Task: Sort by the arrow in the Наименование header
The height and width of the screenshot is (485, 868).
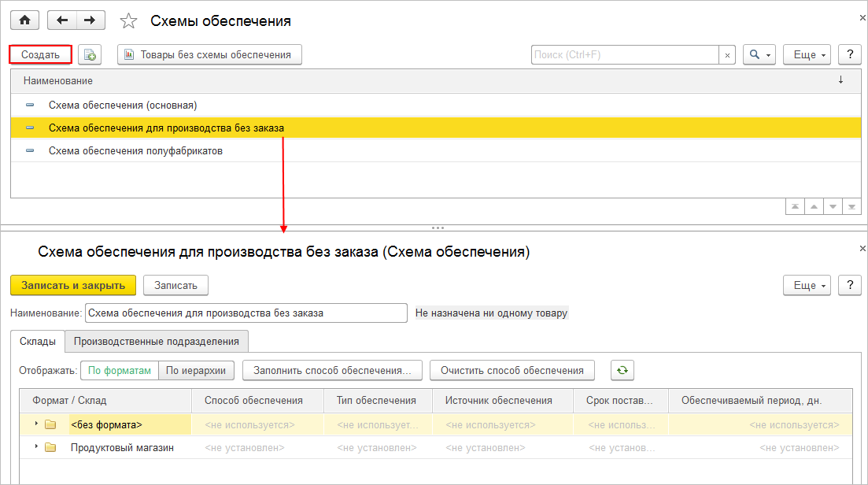Action: (840, 80)
